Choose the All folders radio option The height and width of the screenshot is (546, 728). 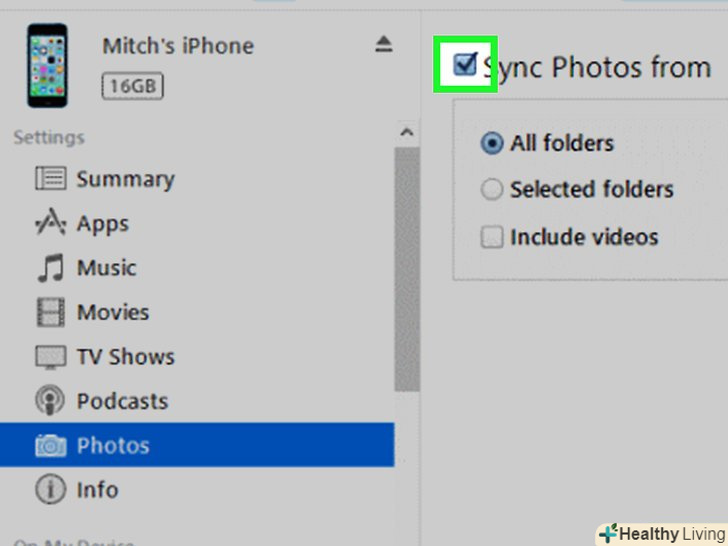(491, 143)
